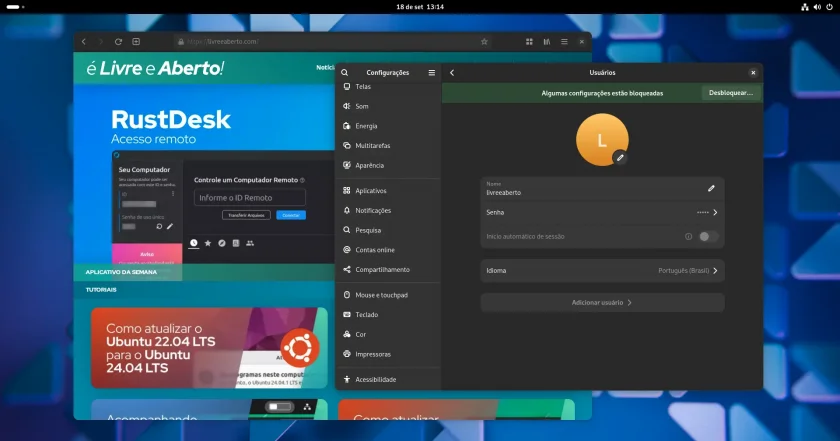The image size is (840, 441).
Task: Click the Compartilhamento share icon
Action: pyautogui.click(x=347, y=269)
